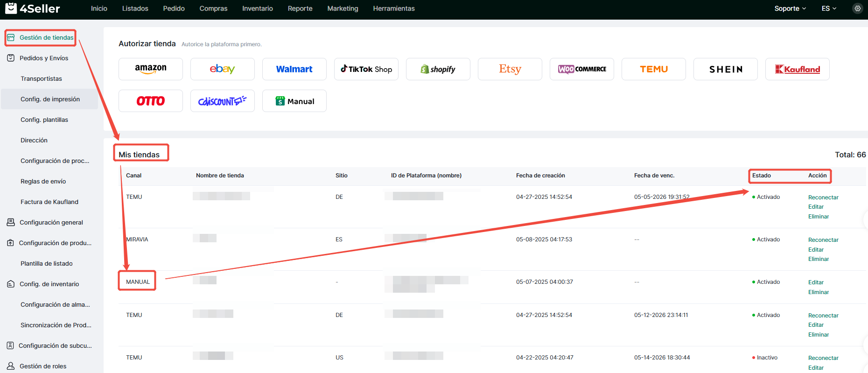The width and height of the screenshot is (868, 373).
Task: Authorize a TEMU store
Action: coord(654,69)
